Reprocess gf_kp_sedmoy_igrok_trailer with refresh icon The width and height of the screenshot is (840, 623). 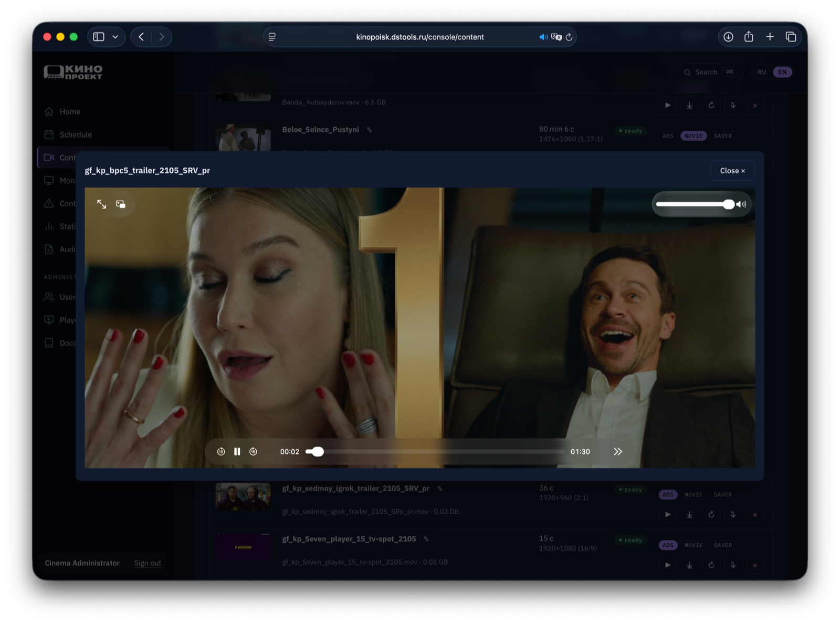coord(711,515)
